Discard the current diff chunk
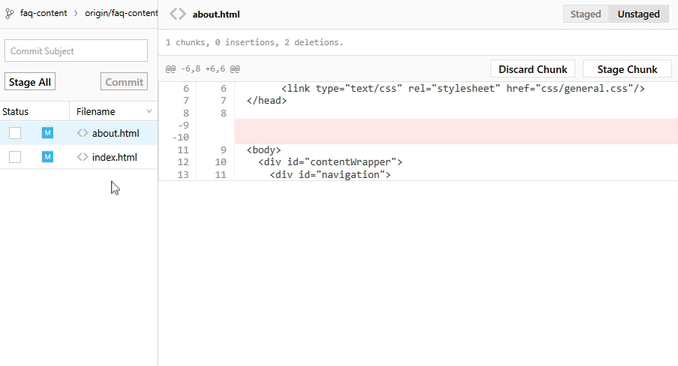This screenshot has height=366, width=678. [x=533, y=69]
